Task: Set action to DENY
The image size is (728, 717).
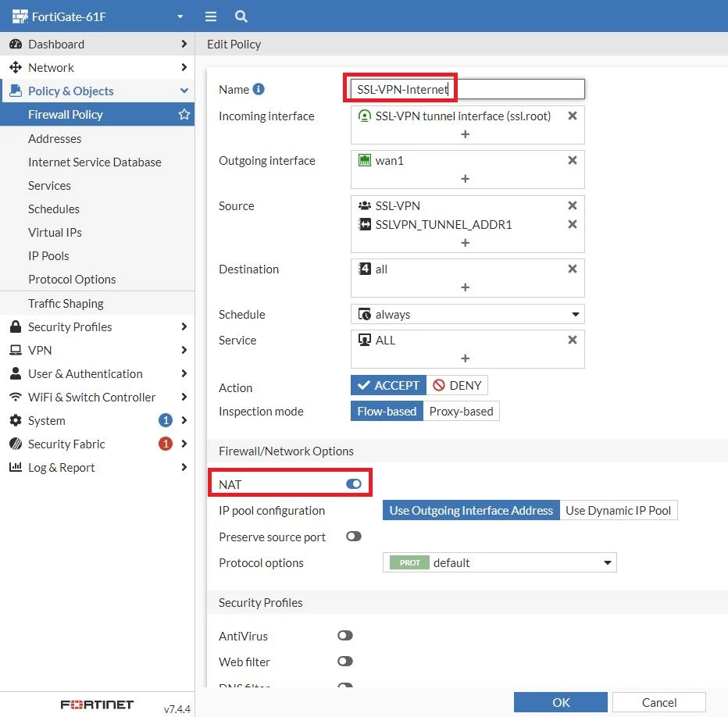Action: click(x=457, y=385)
